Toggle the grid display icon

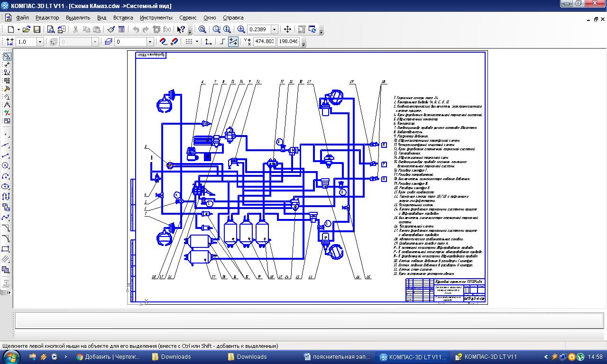[189, 42]
